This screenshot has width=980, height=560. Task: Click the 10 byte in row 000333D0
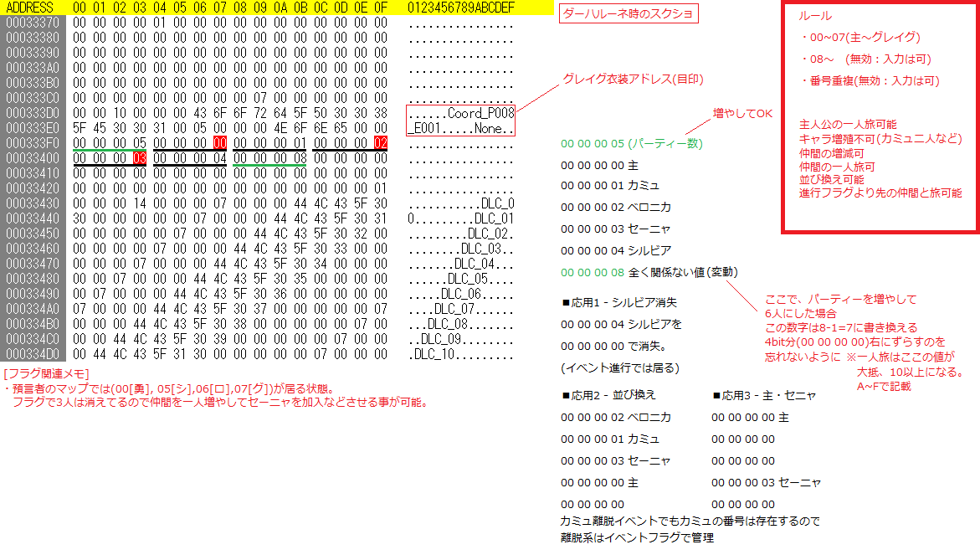pos(120,113)
